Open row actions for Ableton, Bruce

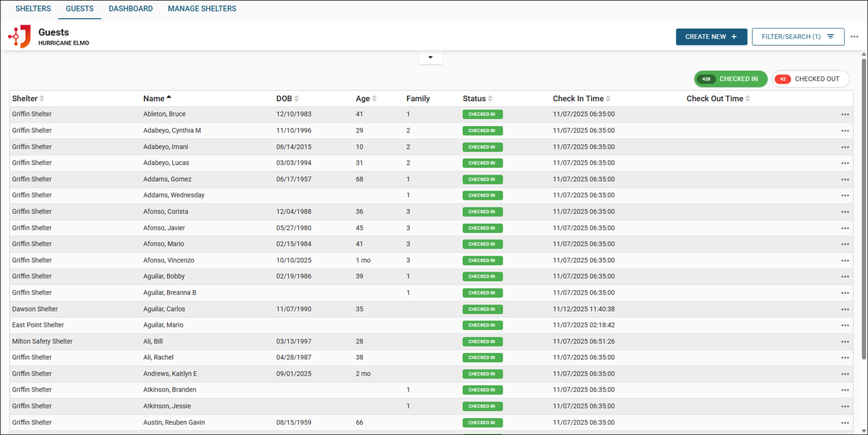(x=845, y=114)
